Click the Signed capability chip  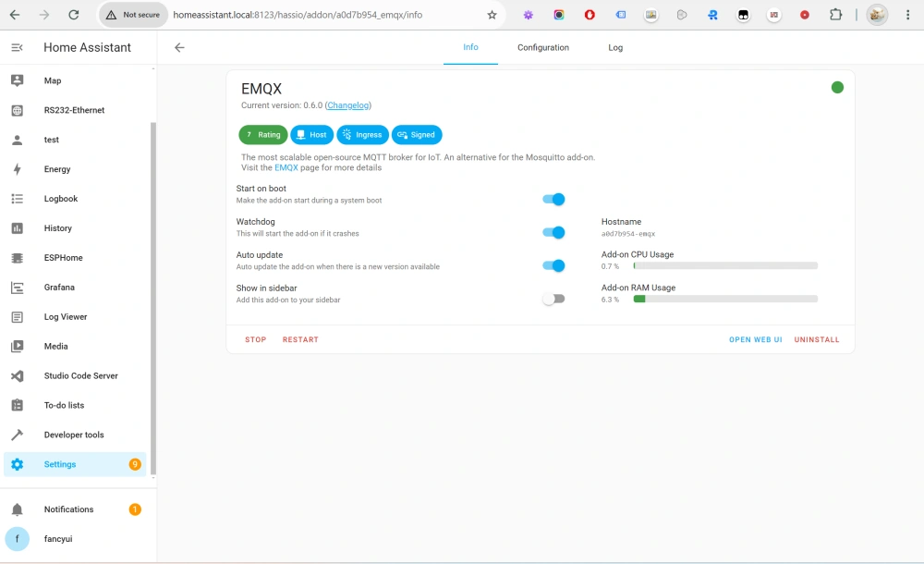tap(417, 134)
